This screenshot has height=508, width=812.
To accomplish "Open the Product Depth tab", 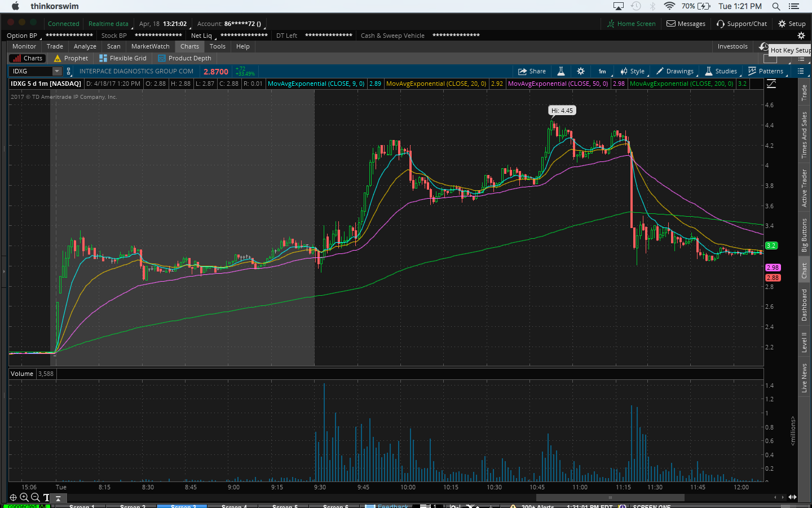I will pos(185,58).
